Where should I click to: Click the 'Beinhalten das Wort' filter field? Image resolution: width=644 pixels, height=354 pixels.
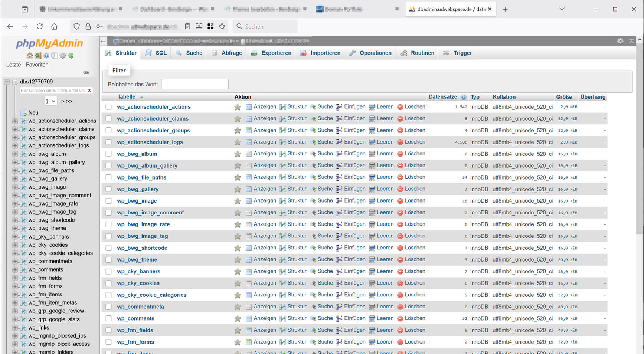[x=195, y=84]
